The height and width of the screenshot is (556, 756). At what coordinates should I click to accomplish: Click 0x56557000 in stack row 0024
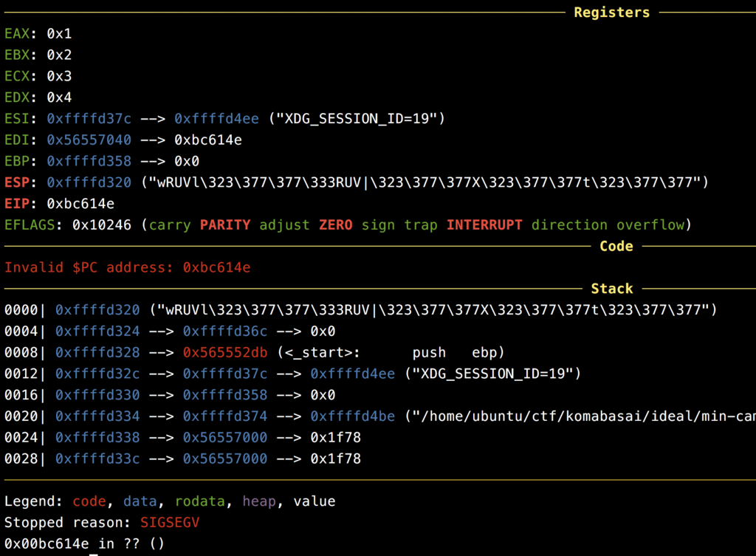pos(224,437)
